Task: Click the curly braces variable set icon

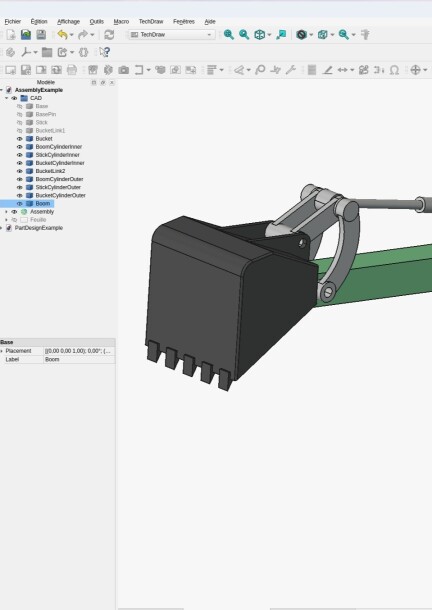Action: (x=84, y=52)
